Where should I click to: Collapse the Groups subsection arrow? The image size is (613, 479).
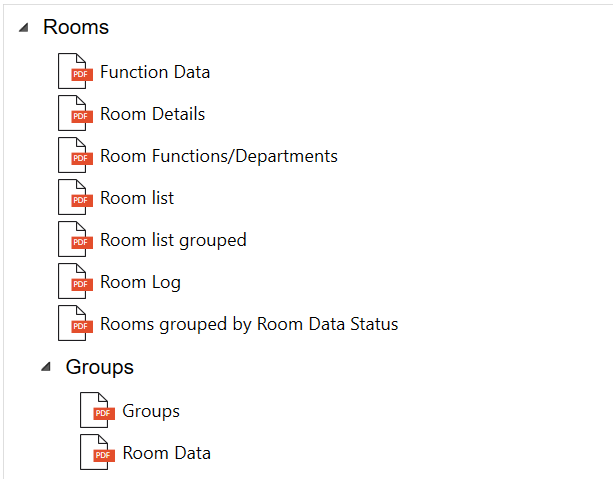[x=46, y=368]
